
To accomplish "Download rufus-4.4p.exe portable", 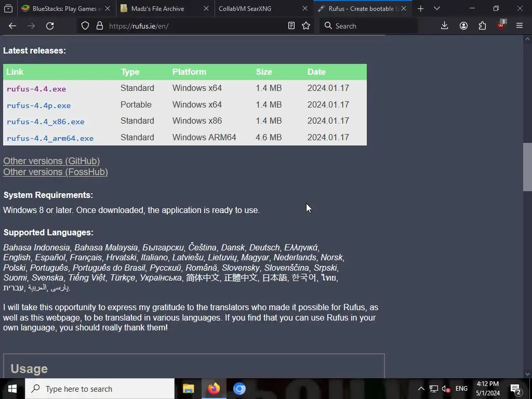I will pos(38,105).
